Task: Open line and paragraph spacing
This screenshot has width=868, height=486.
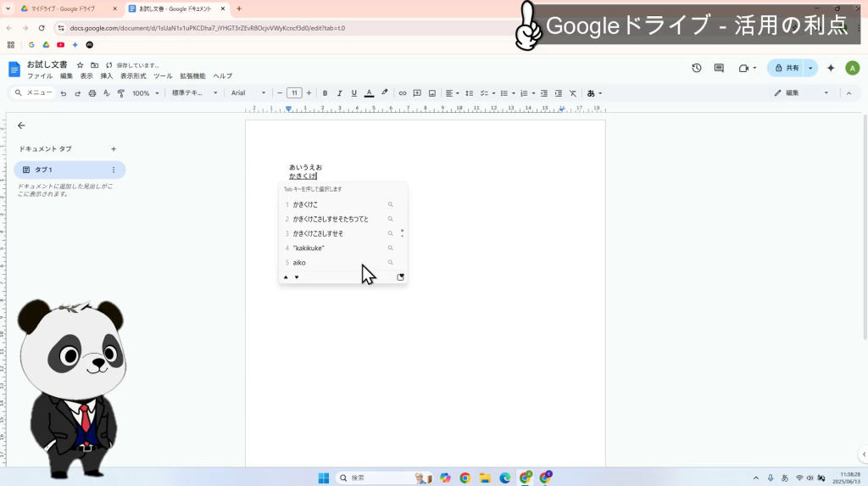Action: [x=469, y=93]
